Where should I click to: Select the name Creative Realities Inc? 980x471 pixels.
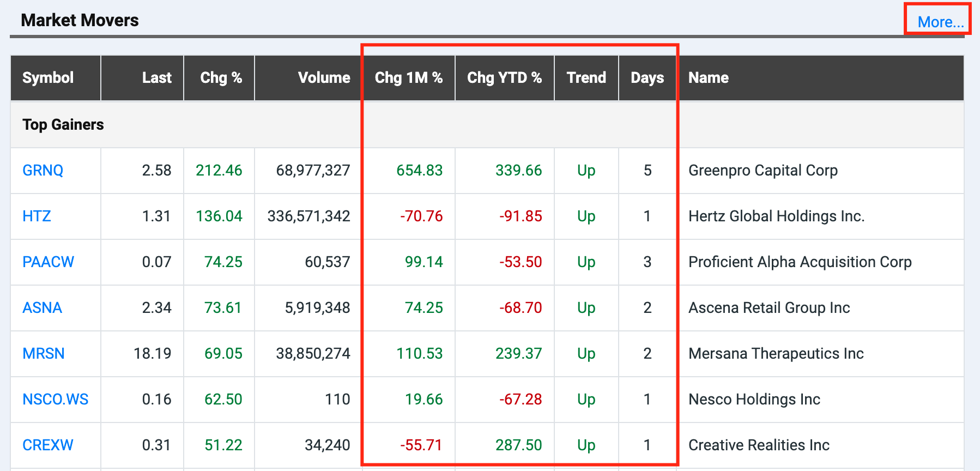[x=759, y=445]
